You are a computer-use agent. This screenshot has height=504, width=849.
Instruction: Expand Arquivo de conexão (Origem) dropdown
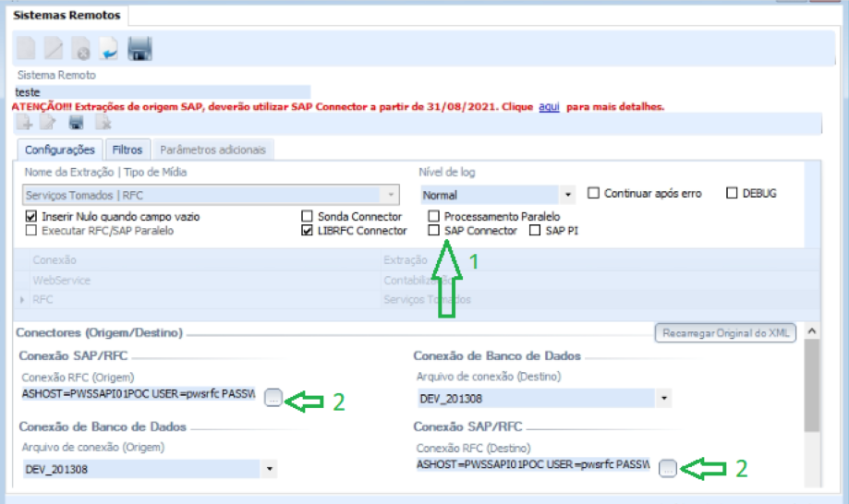[270, 470]
